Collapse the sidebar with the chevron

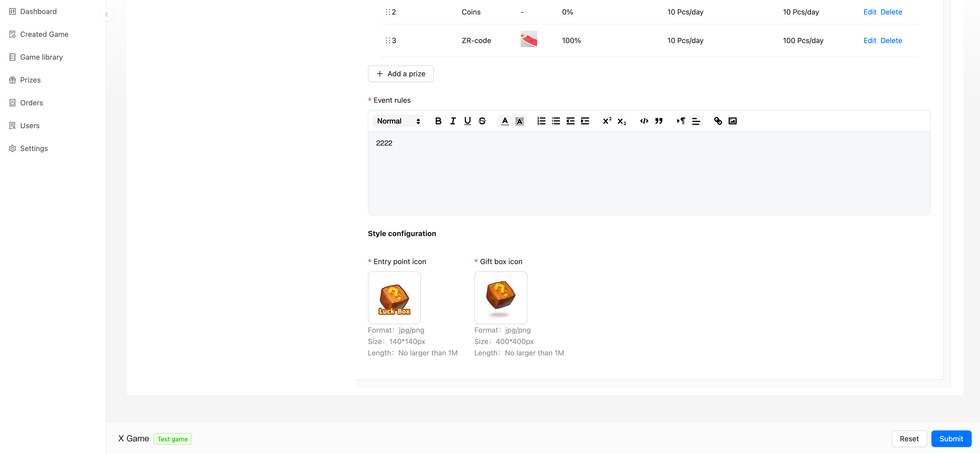pyautogui.click(x=107, y=15)
